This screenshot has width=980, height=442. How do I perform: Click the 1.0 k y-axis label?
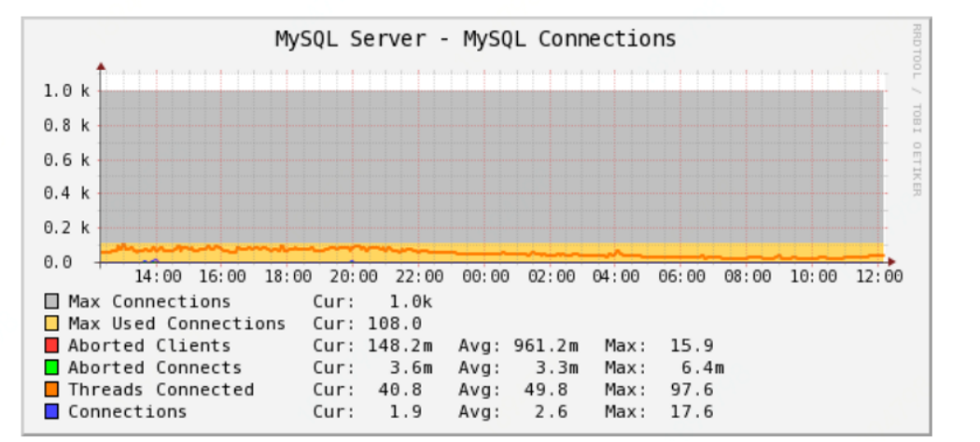[x=66, y=91]
